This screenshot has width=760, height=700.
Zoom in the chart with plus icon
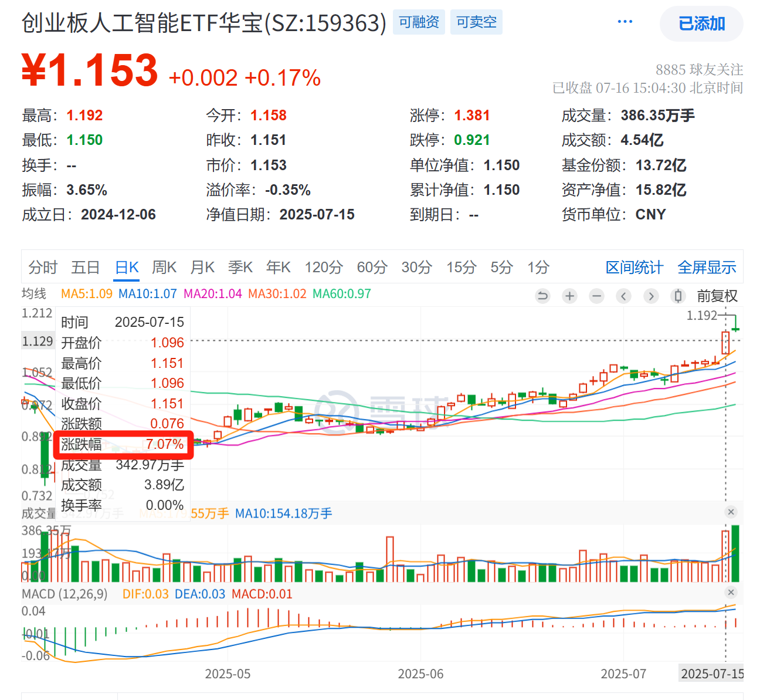point(569,296)
